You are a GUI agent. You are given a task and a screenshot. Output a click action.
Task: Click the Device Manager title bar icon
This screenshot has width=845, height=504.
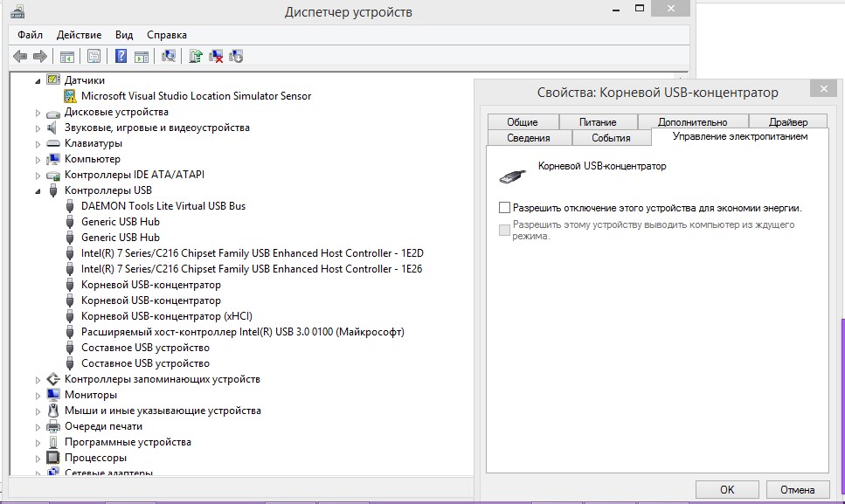point(17,11)
